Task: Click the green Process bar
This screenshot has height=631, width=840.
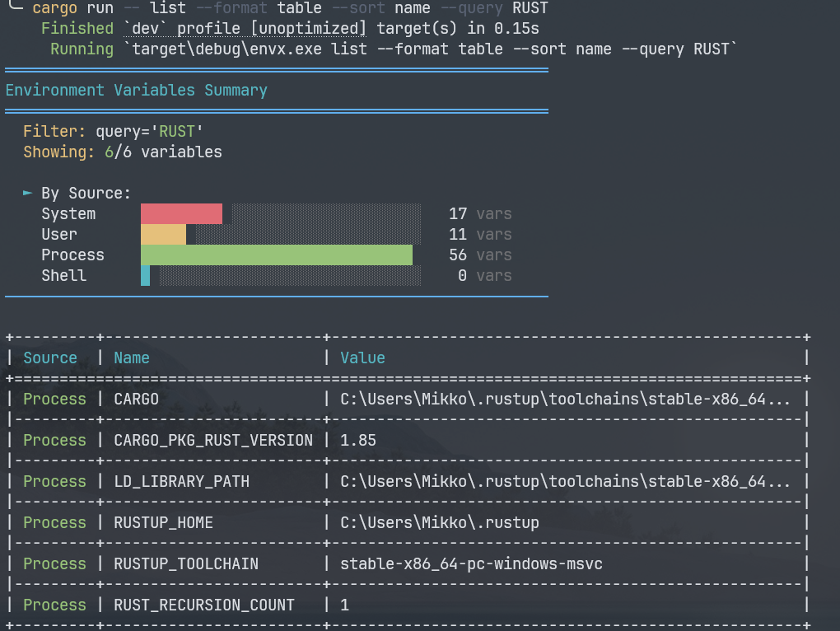Action: point(276,255)
